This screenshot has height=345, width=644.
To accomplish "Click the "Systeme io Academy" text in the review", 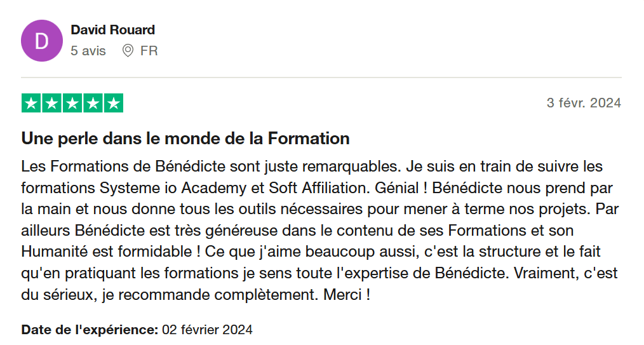I will click(x=182, y=189).
